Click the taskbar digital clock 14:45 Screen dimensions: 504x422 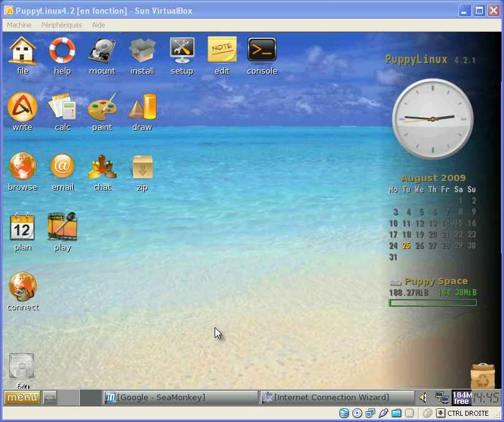tap(486, 398)
